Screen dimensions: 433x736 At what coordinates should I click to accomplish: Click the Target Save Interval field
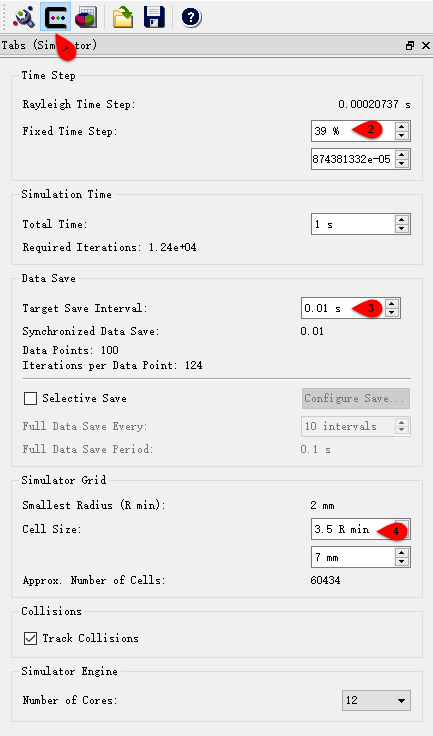[343, 308]
